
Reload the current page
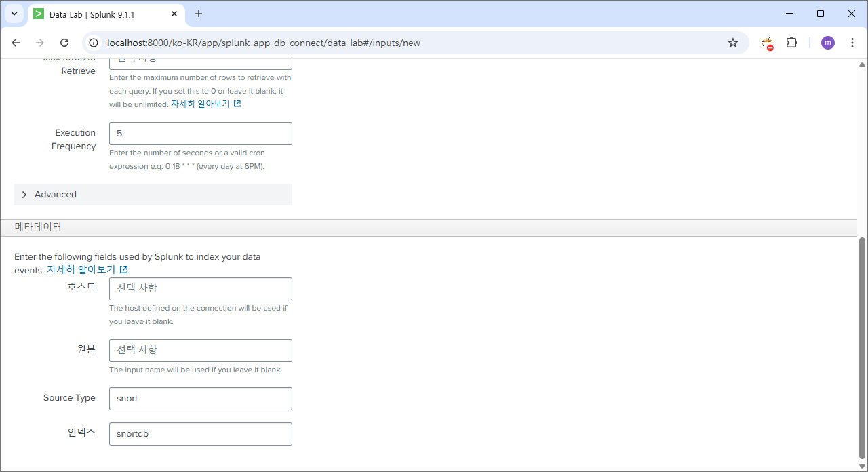click(64, 43)
